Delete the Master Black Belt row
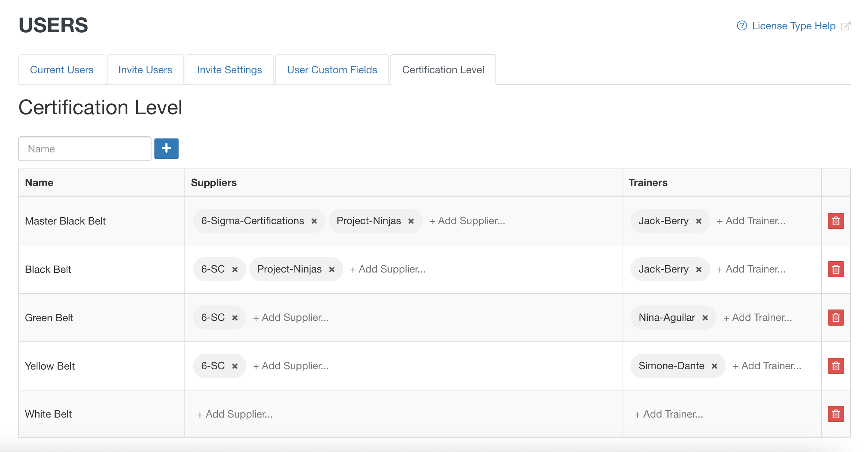This screenshot has height=452, width=868. [836, 221]
